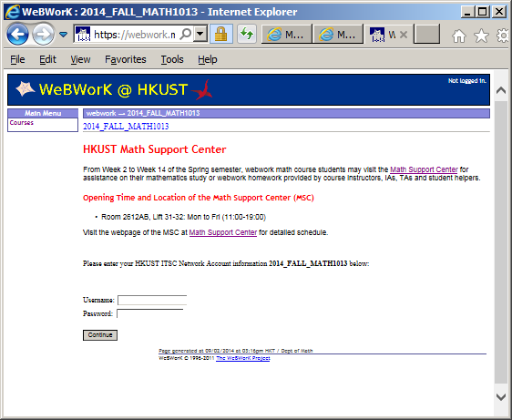Click the red bird HKUST logo

pyautogui.click(x=202, y=89)
